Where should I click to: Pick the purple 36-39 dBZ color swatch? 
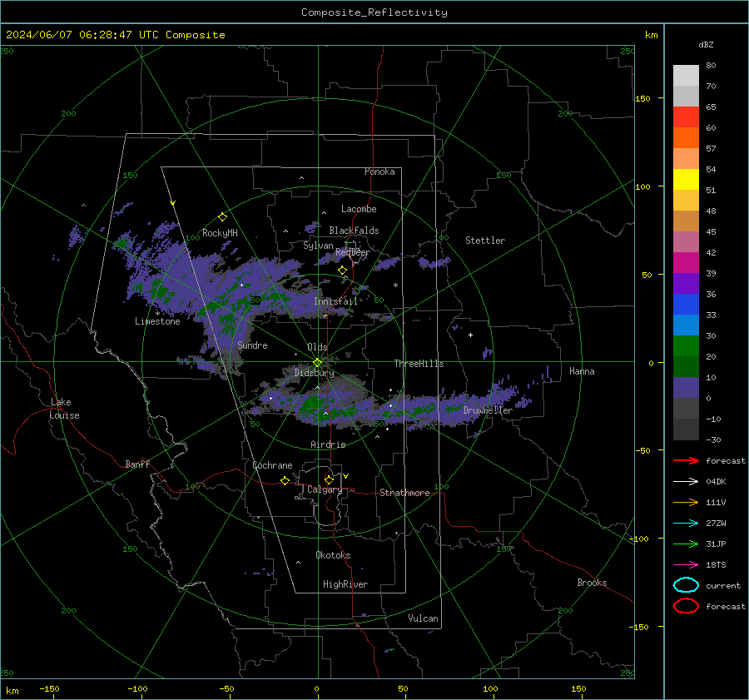click(686, 284)
